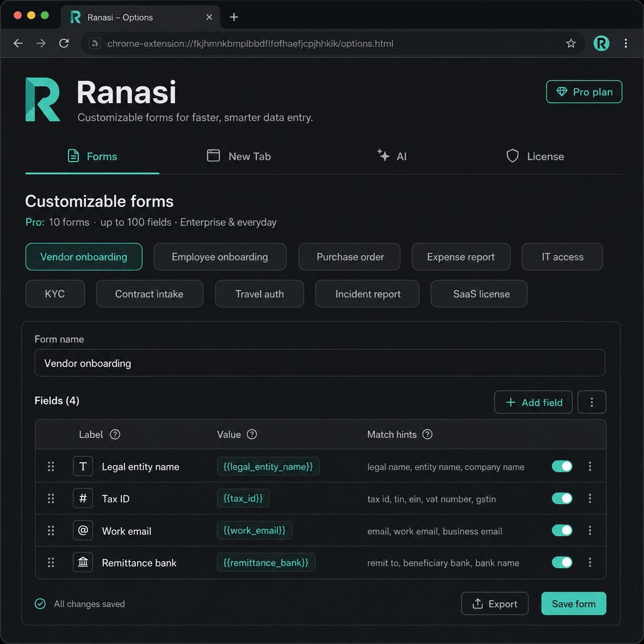Select the KYC form

[55, 294]
